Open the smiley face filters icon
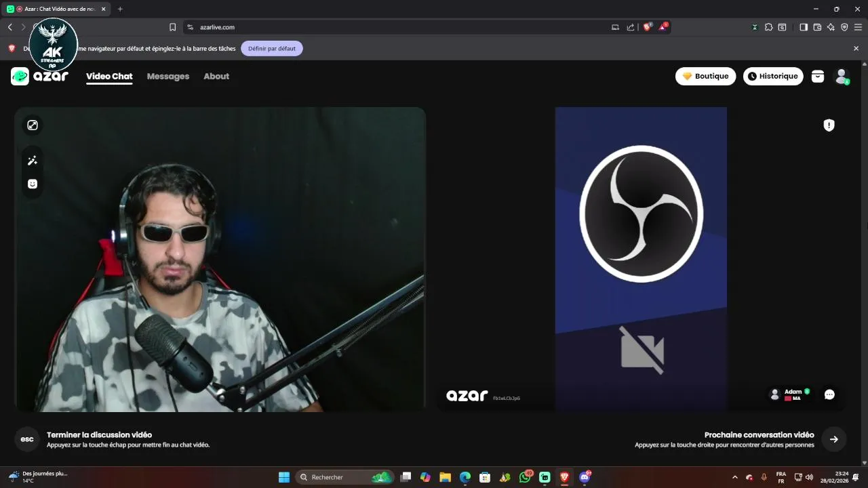 pyautogui.click(x=33, y=184)
